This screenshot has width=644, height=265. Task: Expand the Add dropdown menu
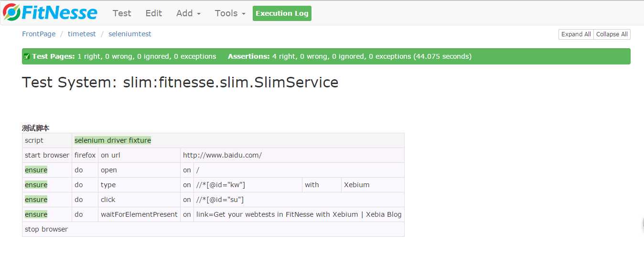coord(188,13)
